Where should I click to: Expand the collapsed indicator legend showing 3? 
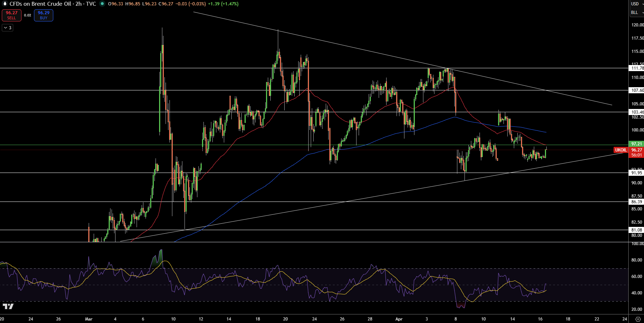click(x=8, y=28)
